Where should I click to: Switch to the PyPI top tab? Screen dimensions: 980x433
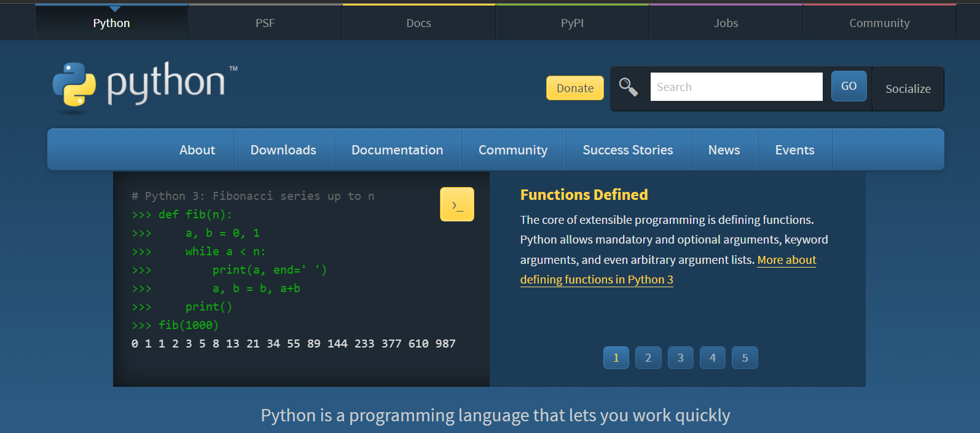(x=572, y=23)
